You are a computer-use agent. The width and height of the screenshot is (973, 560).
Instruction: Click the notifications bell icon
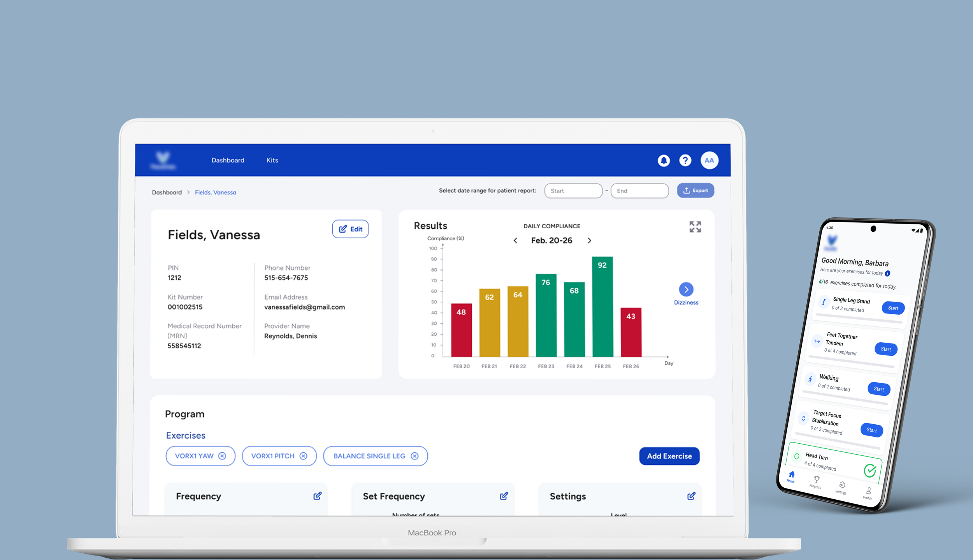click(664, 160)
